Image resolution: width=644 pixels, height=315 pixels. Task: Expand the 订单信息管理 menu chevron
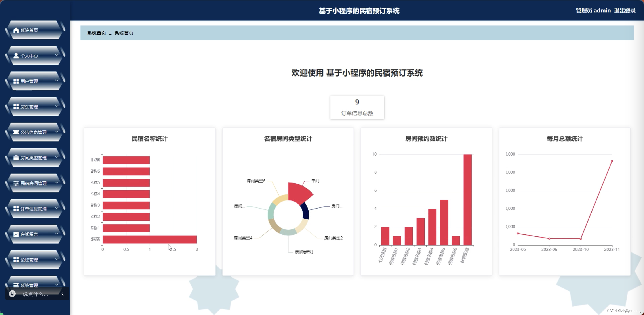[57, 208]
